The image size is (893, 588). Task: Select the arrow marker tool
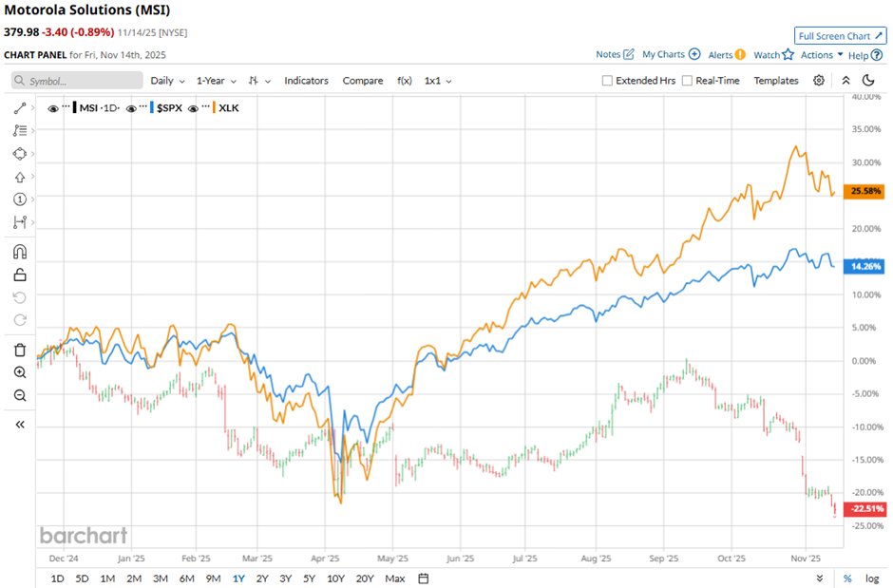[20, 177]
